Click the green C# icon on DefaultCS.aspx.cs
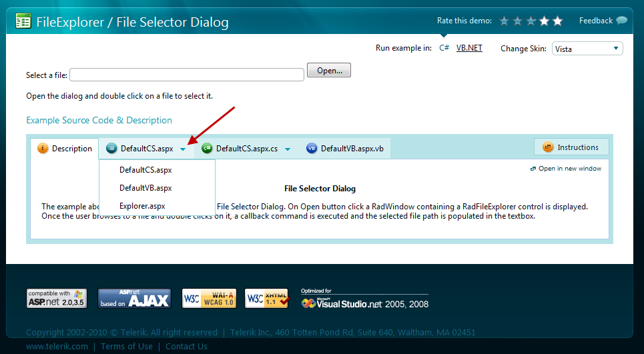 pyautogui.click(x=207, y=149)
